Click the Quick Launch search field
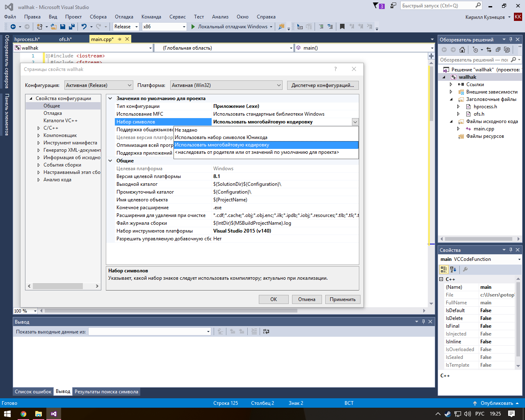The width and height of the screenshot is (525, 420). [x=441, y=6]
